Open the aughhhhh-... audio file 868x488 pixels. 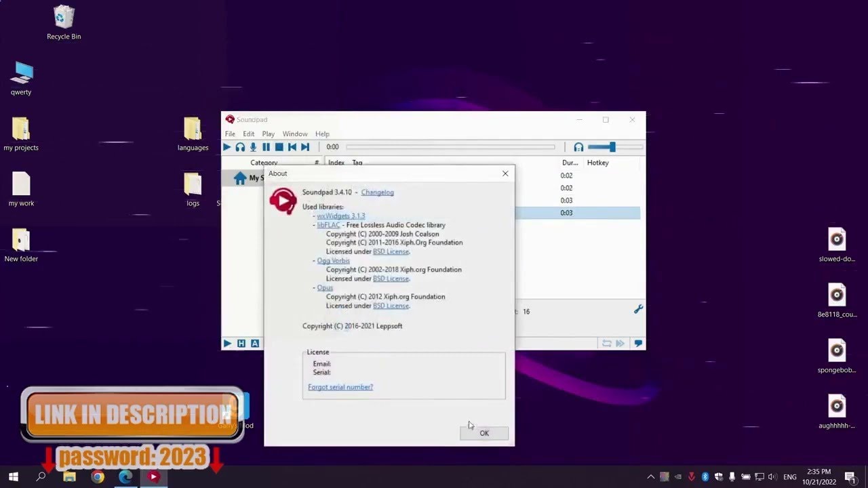837,412
